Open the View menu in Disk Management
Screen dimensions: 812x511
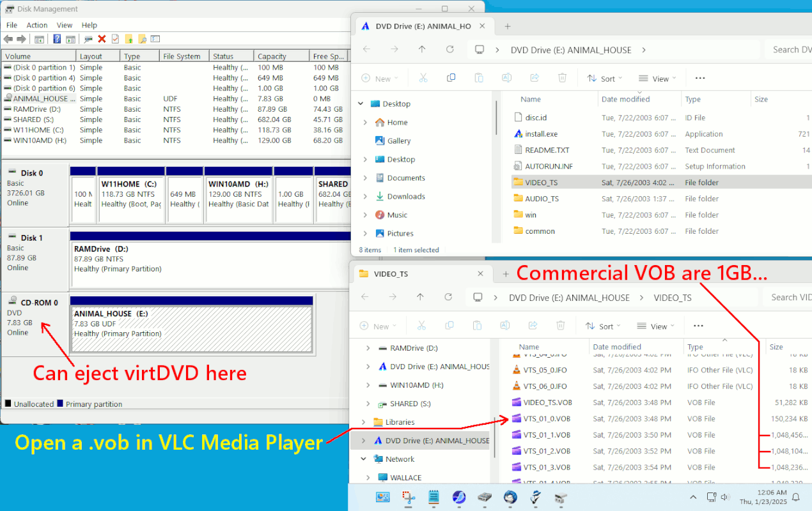pos(65,25)
